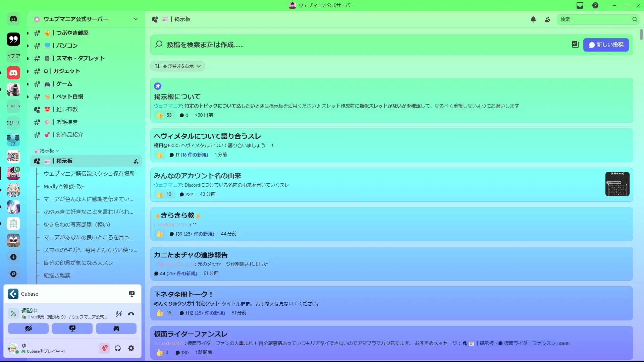Open the member list icon in header
This screenshot has width=644, height=362.
(547, 19)
